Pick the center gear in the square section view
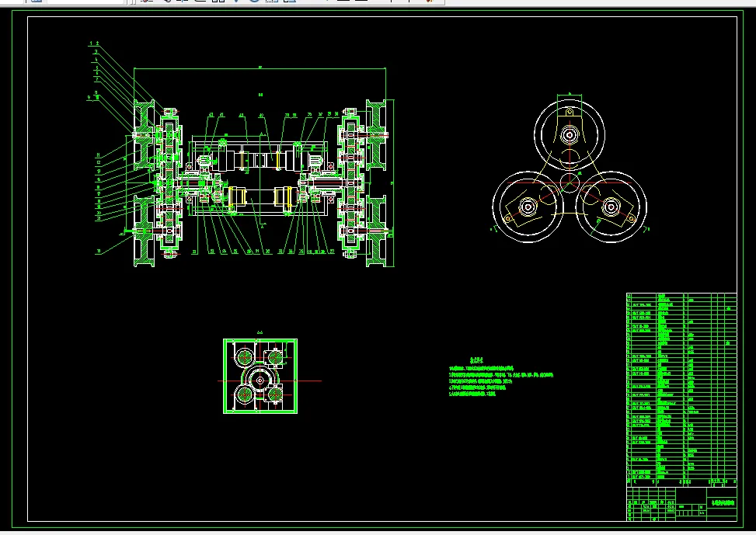The height and width of the screenshot is (535, 756). click(260, 380)
